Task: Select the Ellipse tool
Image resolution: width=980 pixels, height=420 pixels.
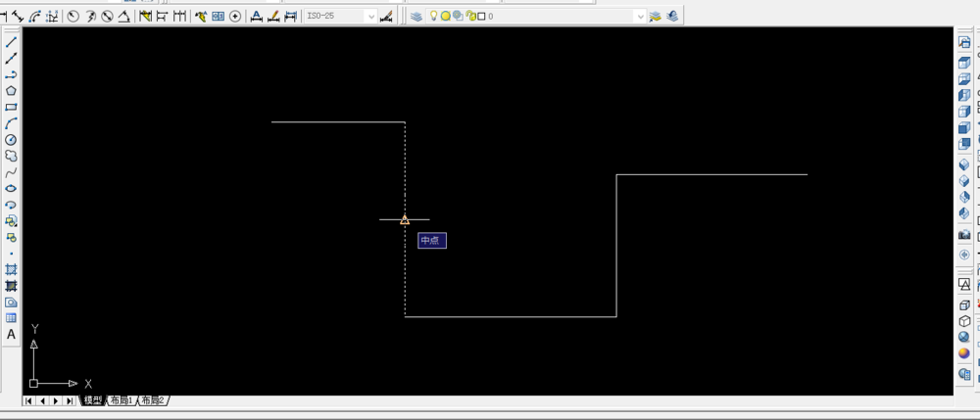Action: point(11,189)
